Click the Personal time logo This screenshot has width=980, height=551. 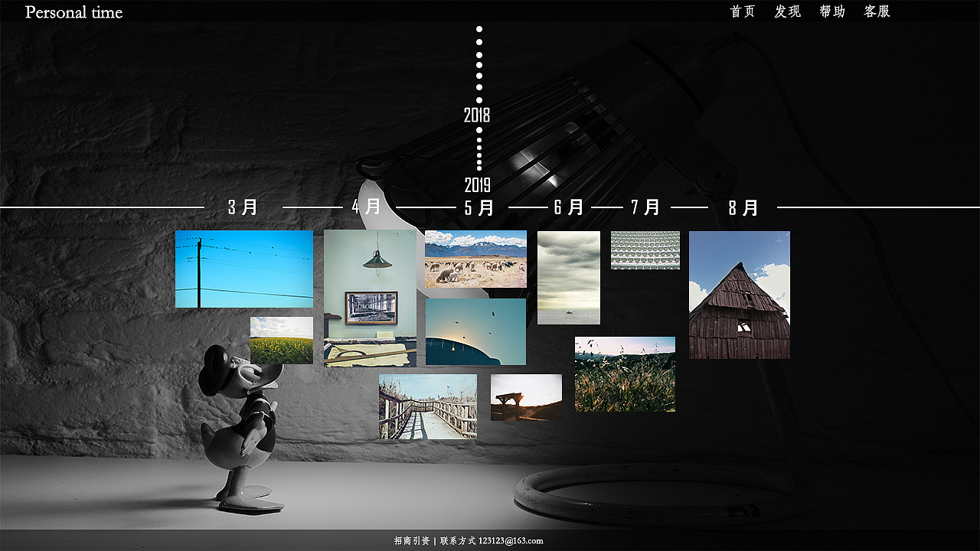[x=73, y=12]
